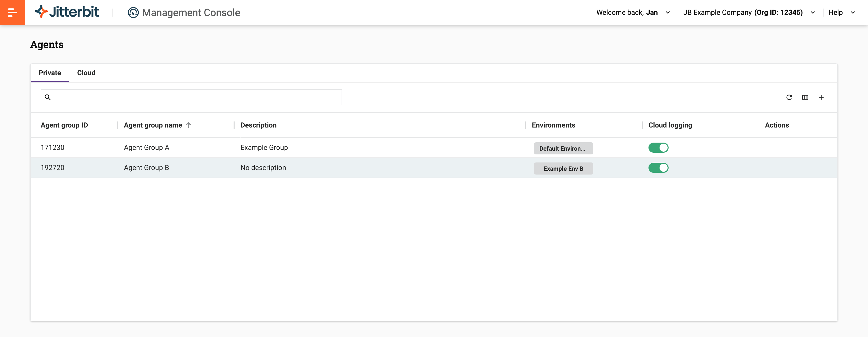Expand the Welcome back Jan user menu

[633, 13]
